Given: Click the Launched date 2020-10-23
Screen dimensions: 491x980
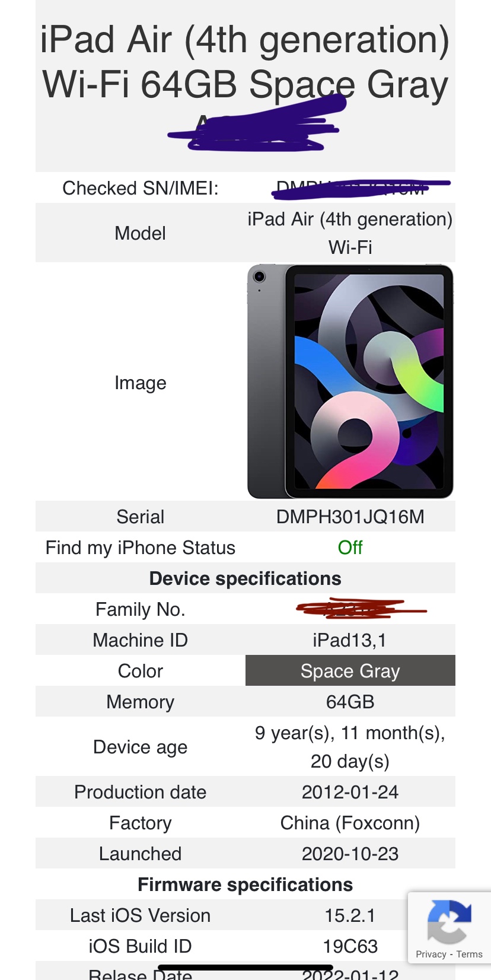Looking at the screenshot, I should (350, 854).
